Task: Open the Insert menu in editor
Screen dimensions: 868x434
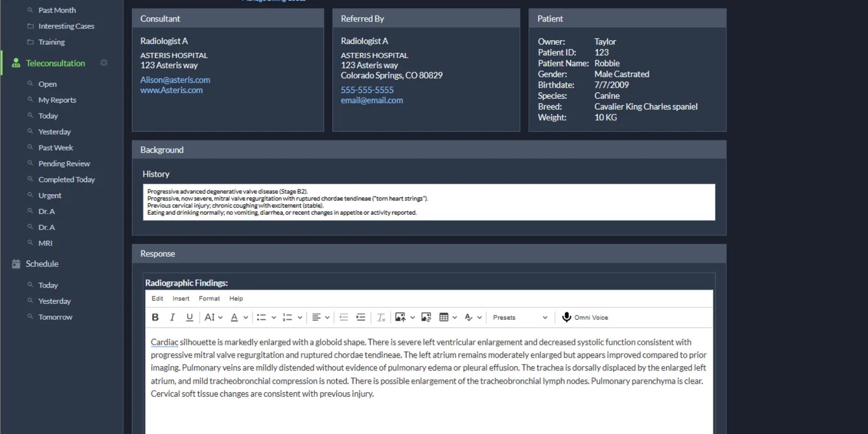Action: tap(181, 298)
